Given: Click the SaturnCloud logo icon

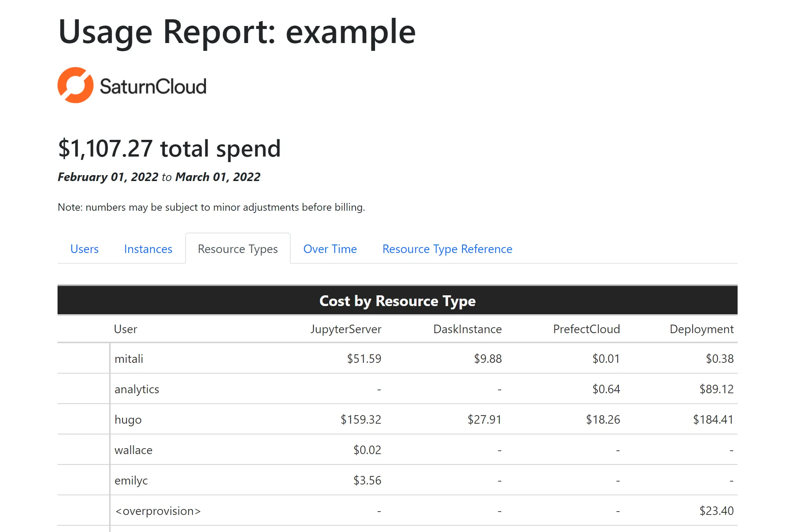Looking at the screenshot, I should click(x=74, y=85).
